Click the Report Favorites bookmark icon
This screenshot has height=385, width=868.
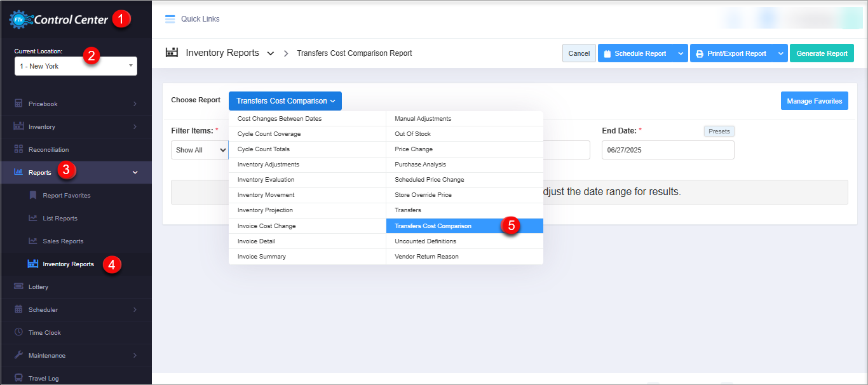[33, 195]
